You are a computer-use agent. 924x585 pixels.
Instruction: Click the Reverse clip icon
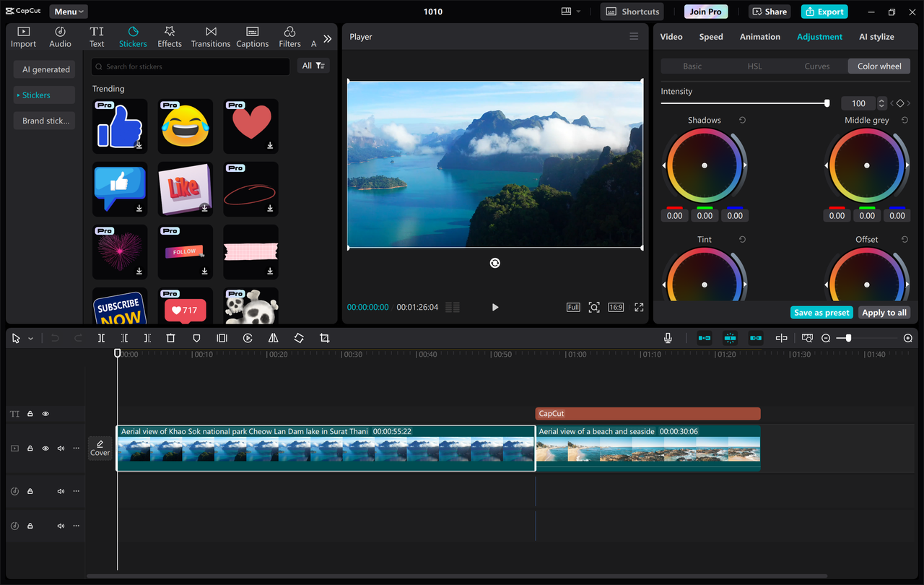tap(248, 338)
